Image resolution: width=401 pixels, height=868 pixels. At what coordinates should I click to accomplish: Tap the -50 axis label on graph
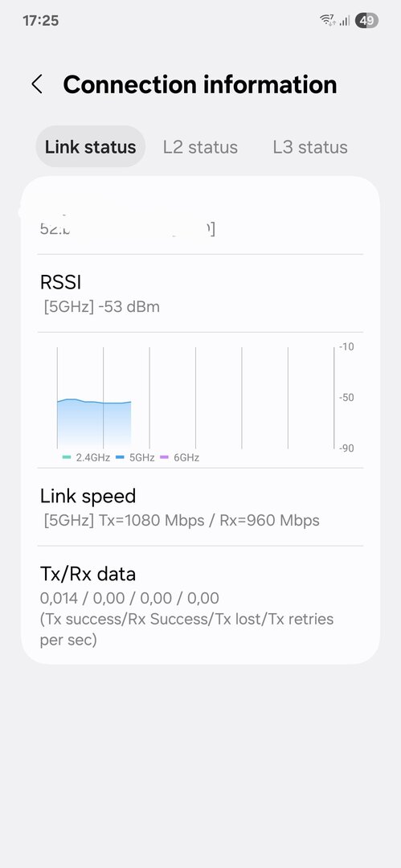pos(346,398)
